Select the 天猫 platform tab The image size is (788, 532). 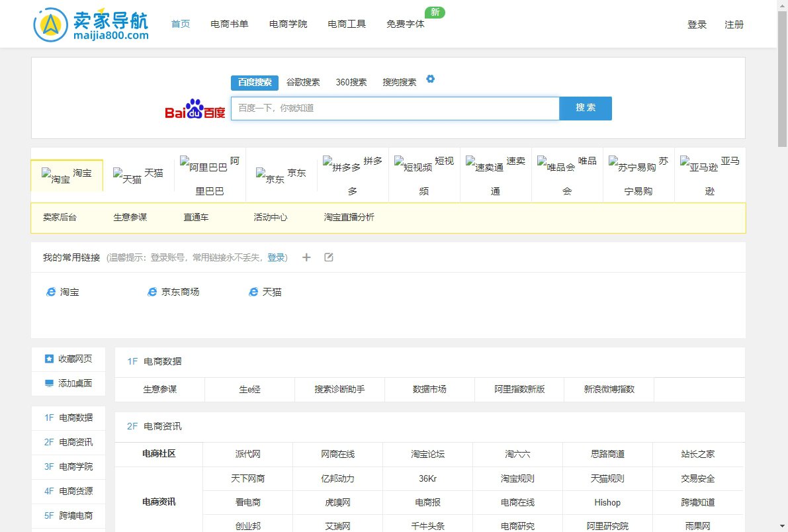point(138,175)
